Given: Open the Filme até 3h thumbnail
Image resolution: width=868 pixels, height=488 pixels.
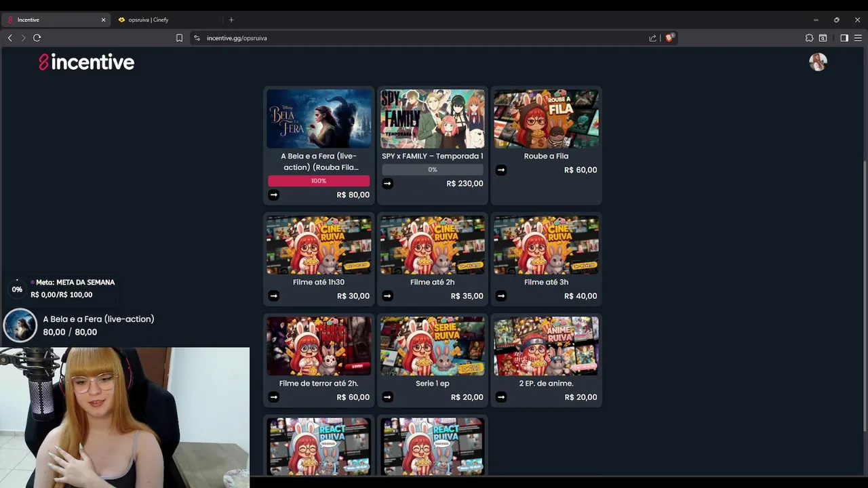Looking at the screenshot, I should point(546,245).
